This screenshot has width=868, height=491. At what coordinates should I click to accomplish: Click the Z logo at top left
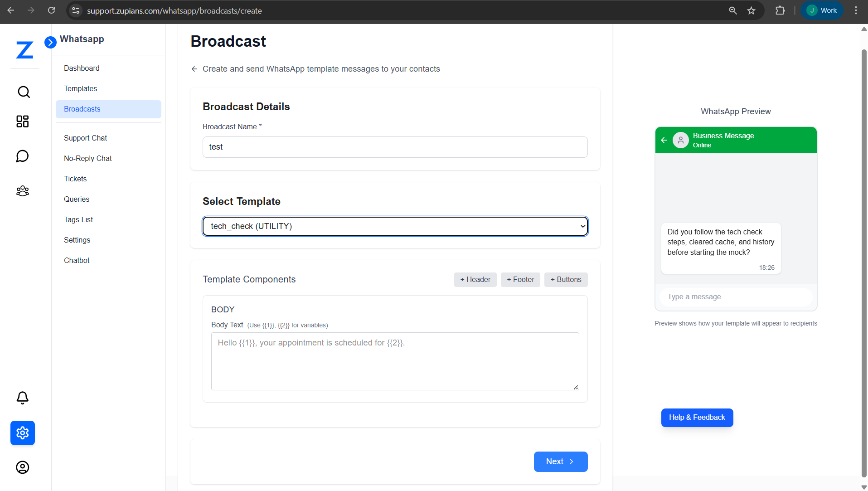click(x=24, y=50)
